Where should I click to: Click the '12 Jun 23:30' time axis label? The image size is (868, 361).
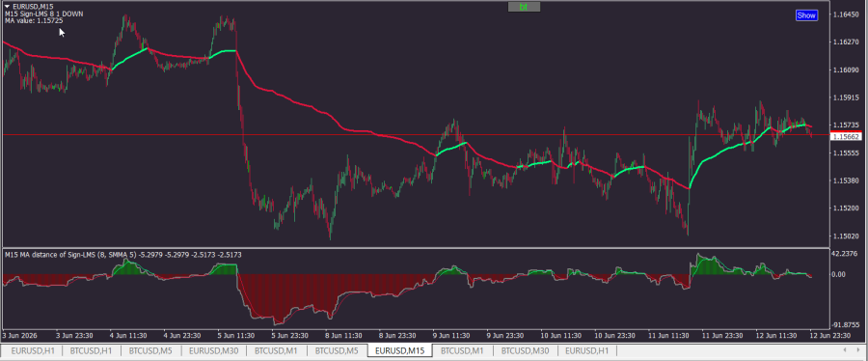pyautogui.click(x=828, y=336)
